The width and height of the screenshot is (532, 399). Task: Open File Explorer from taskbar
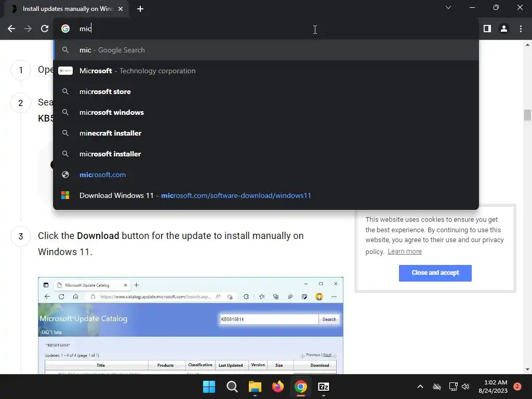point(255,387)
